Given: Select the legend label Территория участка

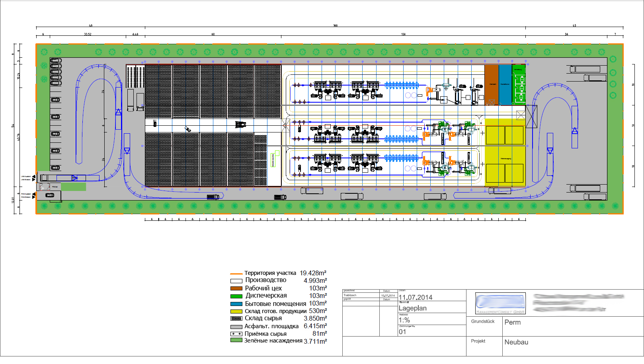Looking at the screenshot, I should coord(270,273).
